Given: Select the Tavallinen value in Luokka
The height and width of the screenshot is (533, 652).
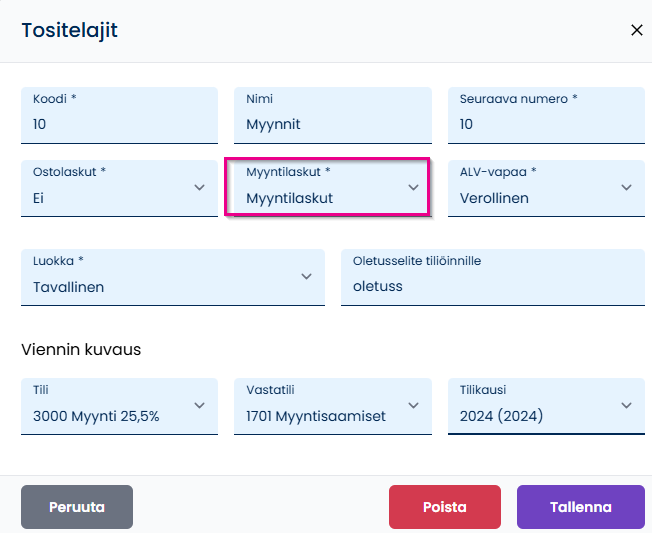Looking at the screenshot, I should point(69,287).
